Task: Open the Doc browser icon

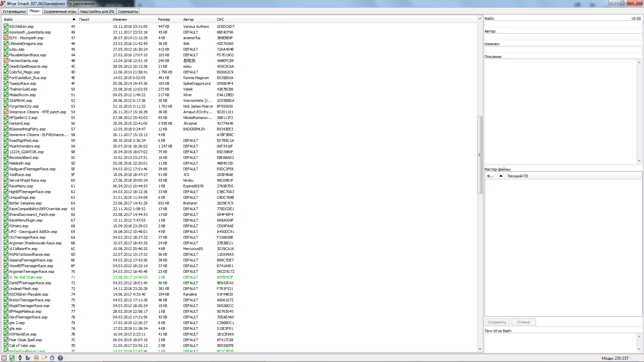Action: tap(36, 358)
